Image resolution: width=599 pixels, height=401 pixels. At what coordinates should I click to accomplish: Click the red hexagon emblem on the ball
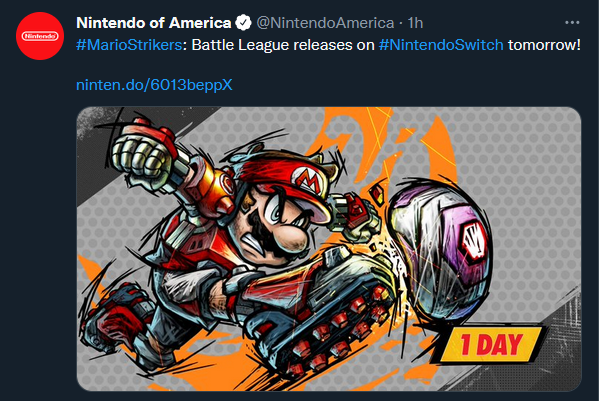point(473,243)
